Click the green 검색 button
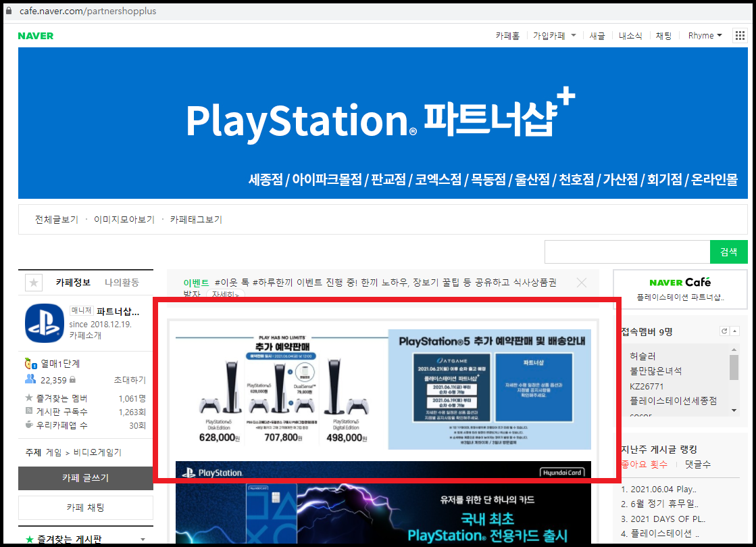This screenshot has width=756, height=547. pos(728,252)
